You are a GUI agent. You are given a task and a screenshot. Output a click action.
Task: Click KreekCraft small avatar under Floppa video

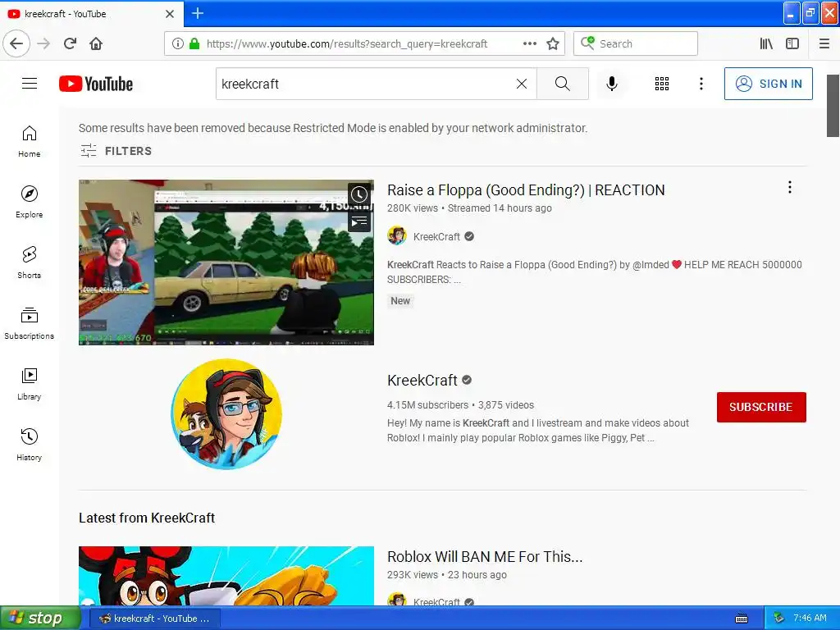[x=397, y=235]
